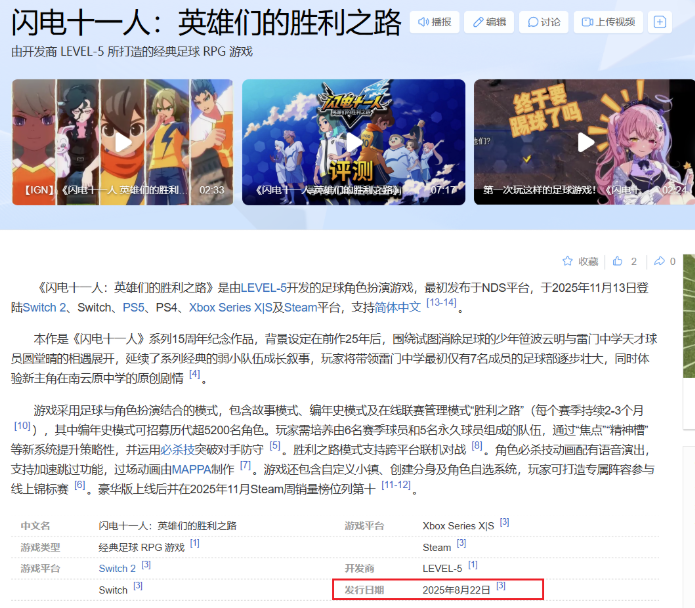695x608 pixels.
Task: Open the 必杀技 link
Action: (177, 450)
